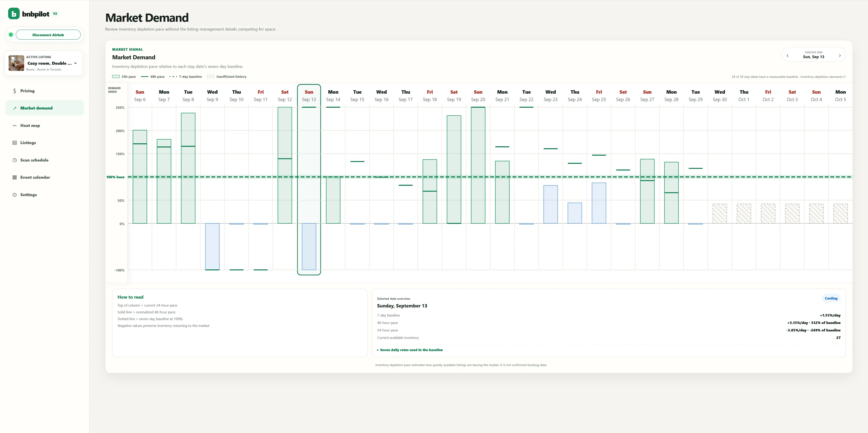Select the Tue Sep 8 column header

click(x=188, y=96)
